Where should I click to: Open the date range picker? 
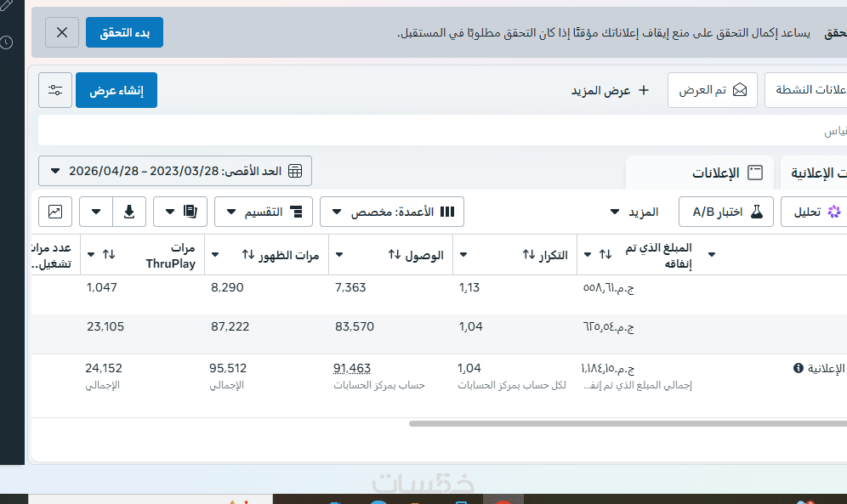coord(175,171)
